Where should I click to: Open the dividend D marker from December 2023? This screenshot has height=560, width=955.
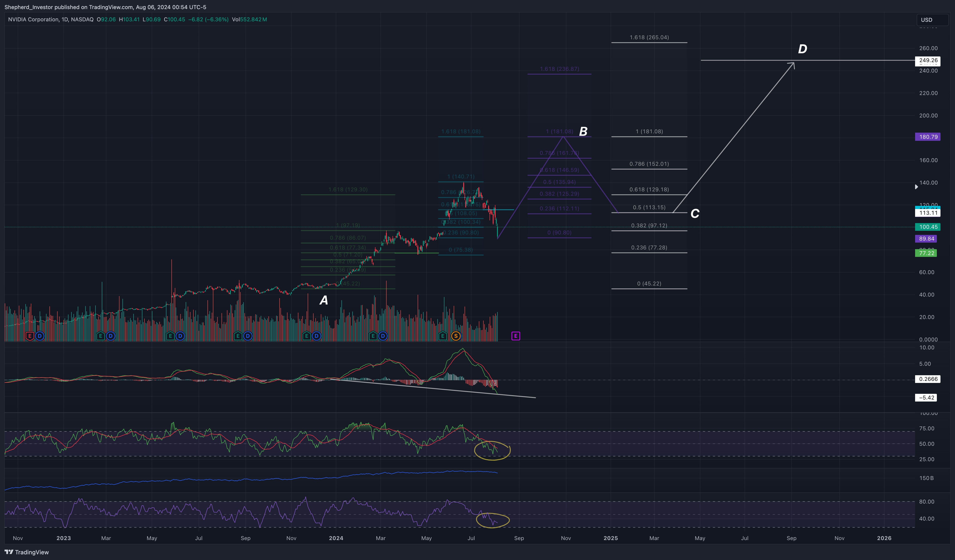pyautogui.click(x=317, y=336)
